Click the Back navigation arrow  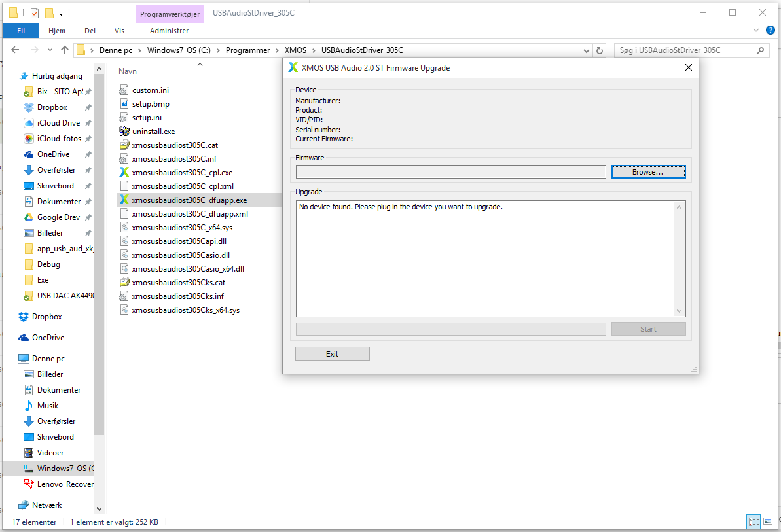pos(15,50)
